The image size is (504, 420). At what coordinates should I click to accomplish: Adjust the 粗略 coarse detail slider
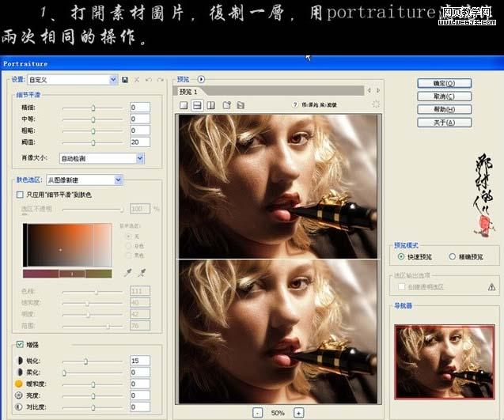tap(93, 131)
